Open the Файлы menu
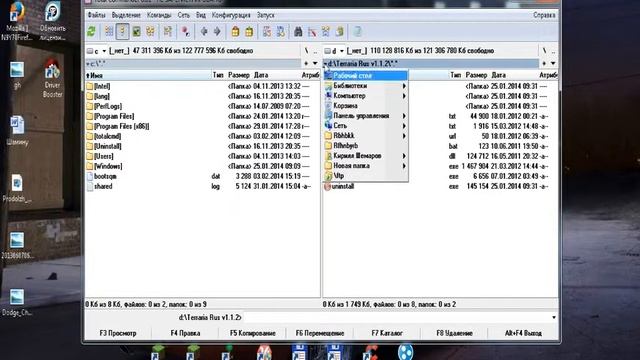Viewport: 640px width, 360px height. tap(97, 15)
